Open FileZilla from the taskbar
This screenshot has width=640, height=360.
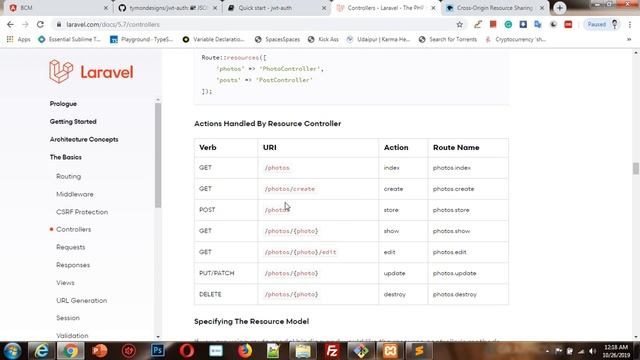click(332, 351)
